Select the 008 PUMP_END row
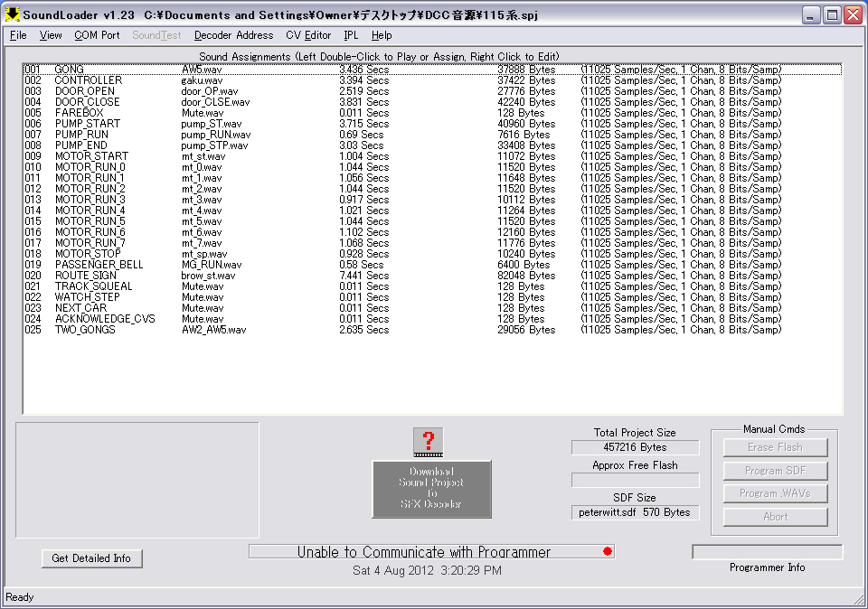 pyautogui.click(x=432, y=145)
